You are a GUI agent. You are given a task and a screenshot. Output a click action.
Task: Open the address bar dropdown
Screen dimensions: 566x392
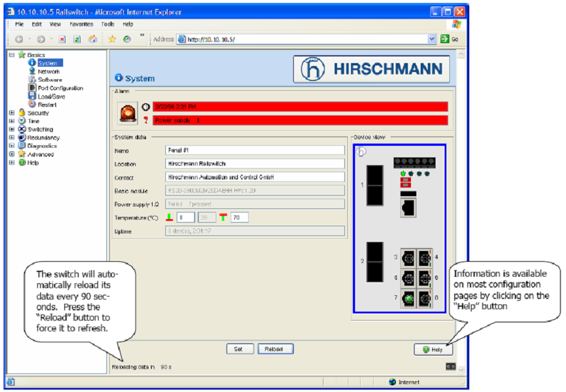[x=431, y=39]
